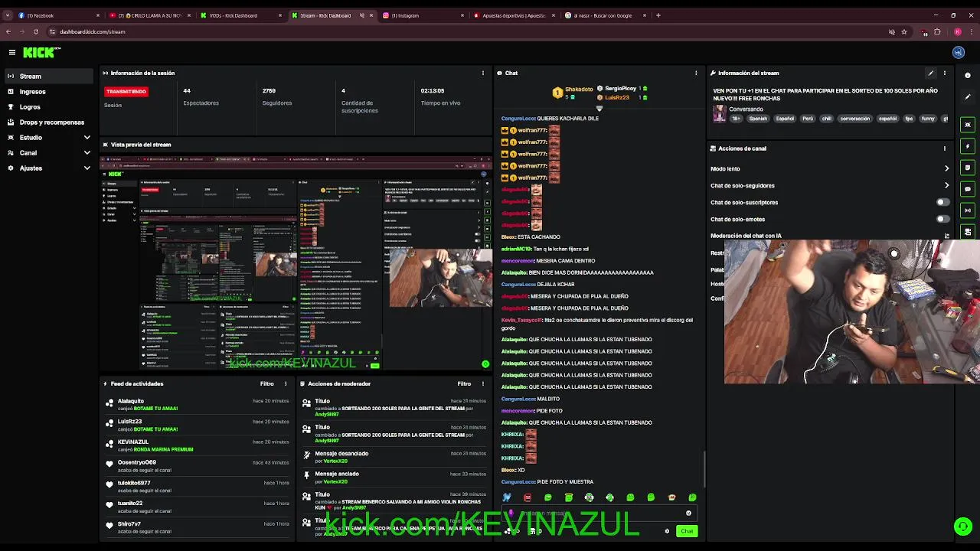The image size is (980, 551).
Task: Select the Perú stream tag
Action: pos(808,119)
